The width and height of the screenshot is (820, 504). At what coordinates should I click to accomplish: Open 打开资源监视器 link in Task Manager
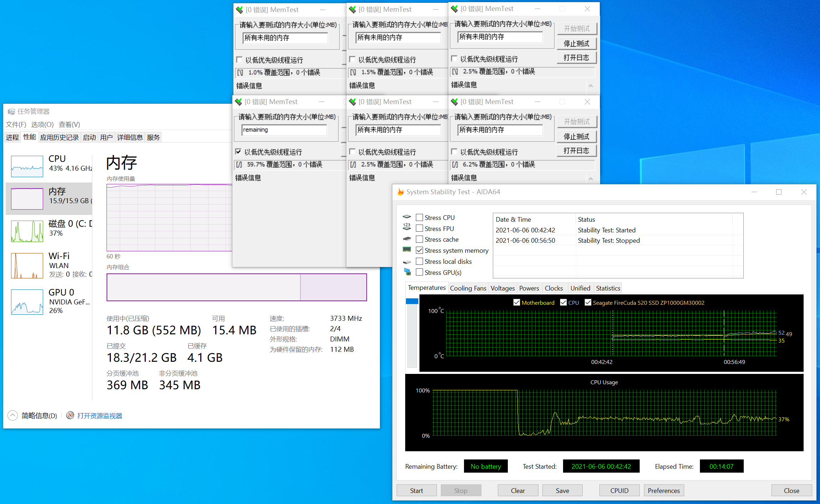(99, 416)
